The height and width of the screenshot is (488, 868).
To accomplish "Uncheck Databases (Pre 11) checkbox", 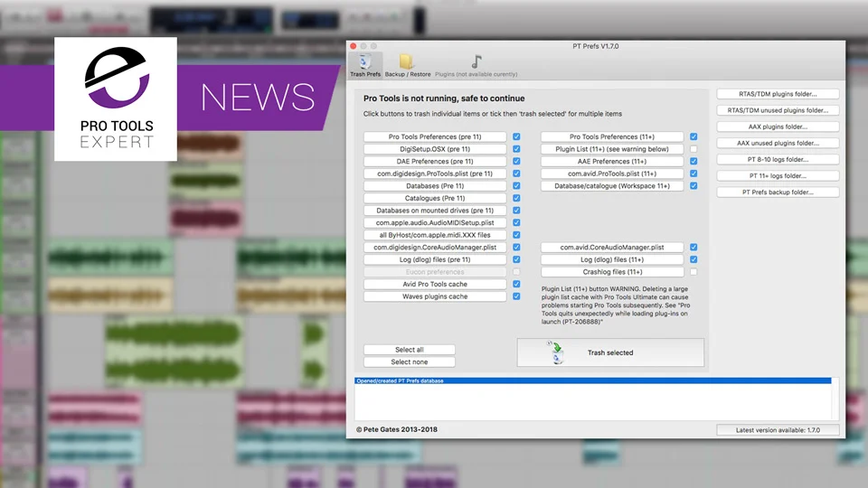I will 516,186.
